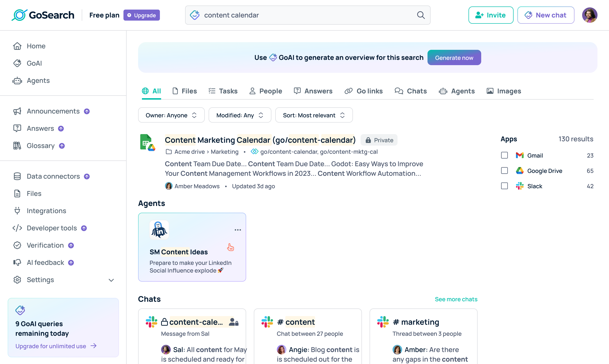This screenshot has height=364, width=609.
Task: Open SM Content Ideas three-dot menu
Action: coord(237,230)
